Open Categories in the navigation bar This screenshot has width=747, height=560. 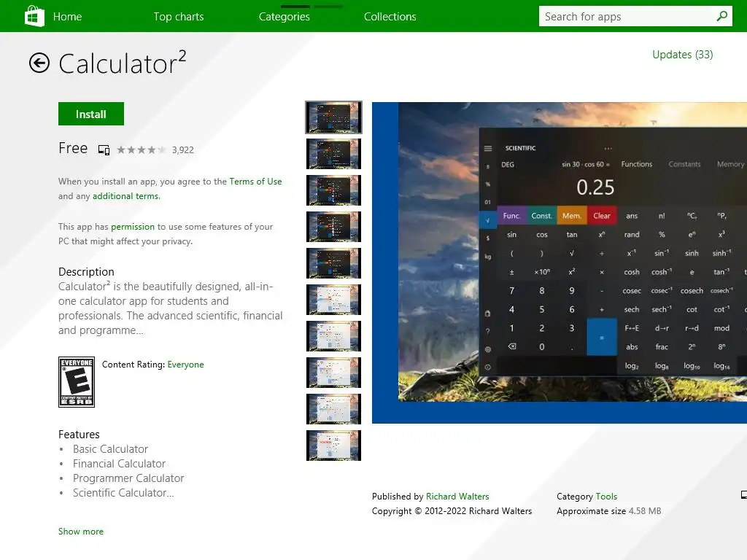[285, 17]
